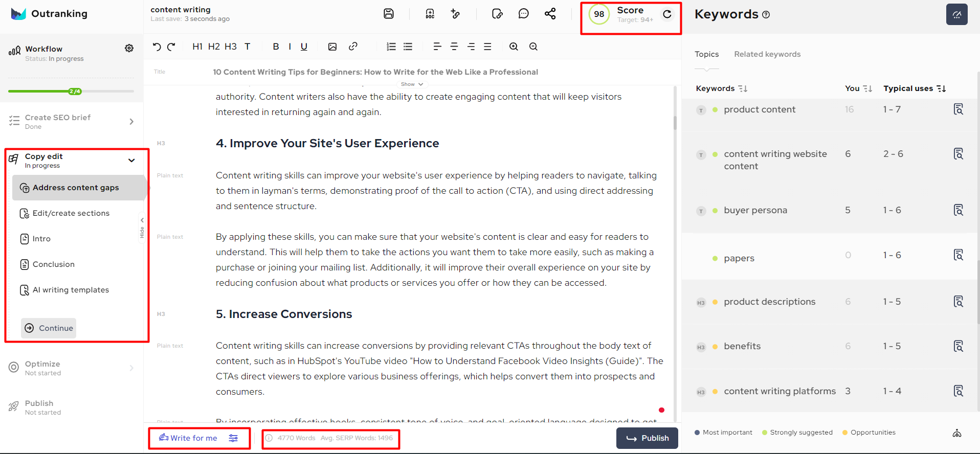Click the undo arrow
This screenshot has height=454, width=980.
tap(157, 47)
